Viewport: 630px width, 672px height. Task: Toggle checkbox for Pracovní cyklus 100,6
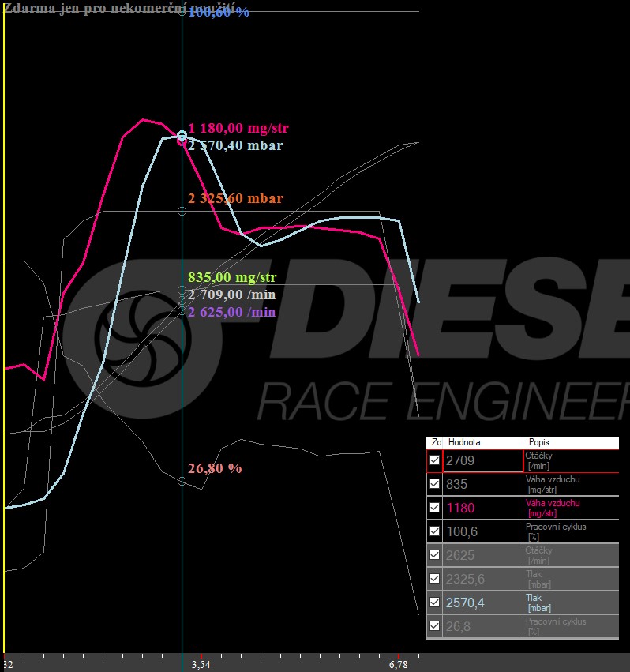coord(434,531)
